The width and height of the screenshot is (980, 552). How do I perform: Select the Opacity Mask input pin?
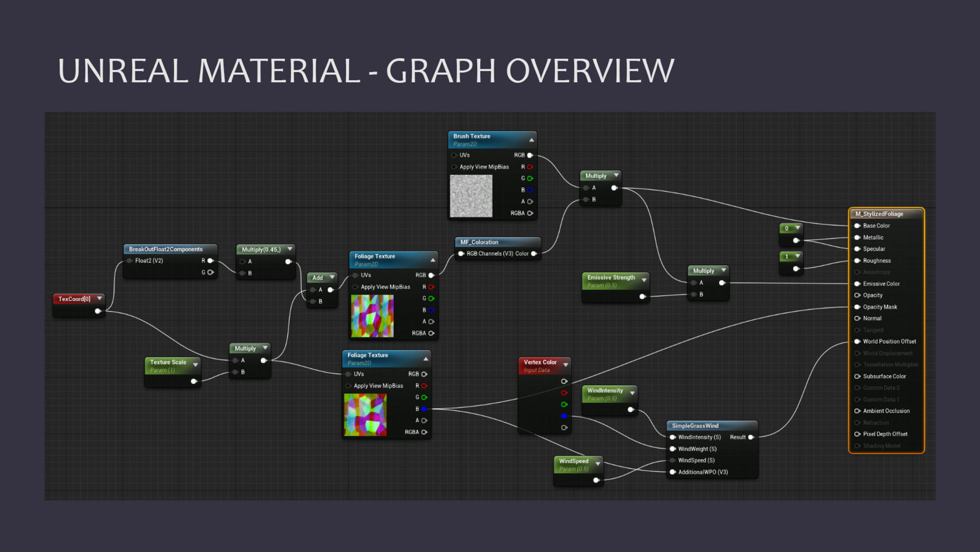pos(857,307)
